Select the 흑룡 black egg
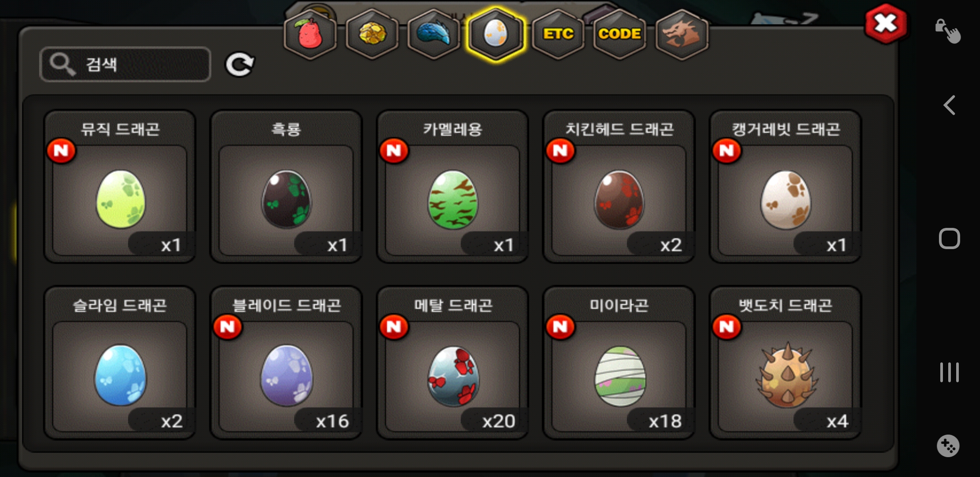Screen dimensions: 980x477 (286, 186)
